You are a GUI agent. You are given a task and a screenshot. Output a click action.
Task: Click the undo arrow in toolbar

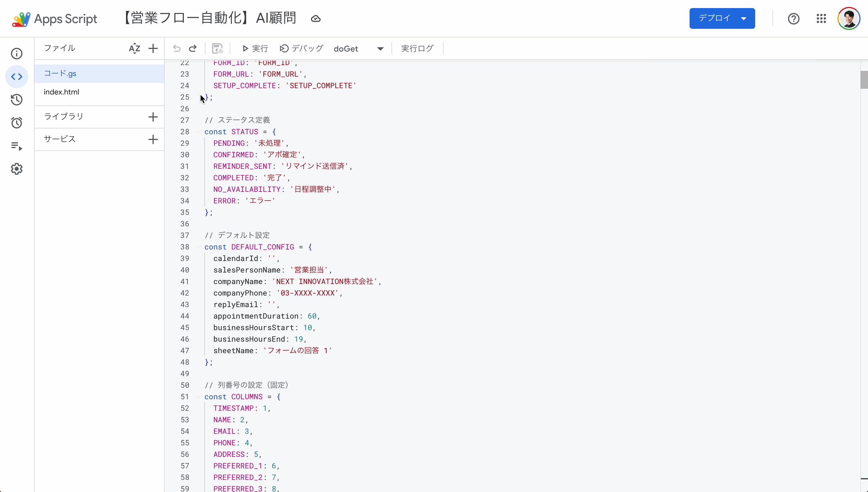tap(177, 49)
